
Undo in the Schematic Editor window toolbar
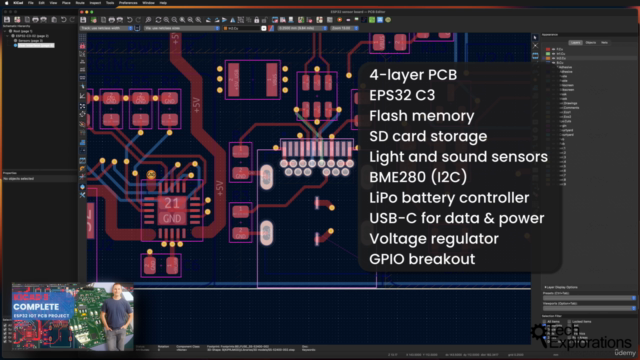point(64,20)
